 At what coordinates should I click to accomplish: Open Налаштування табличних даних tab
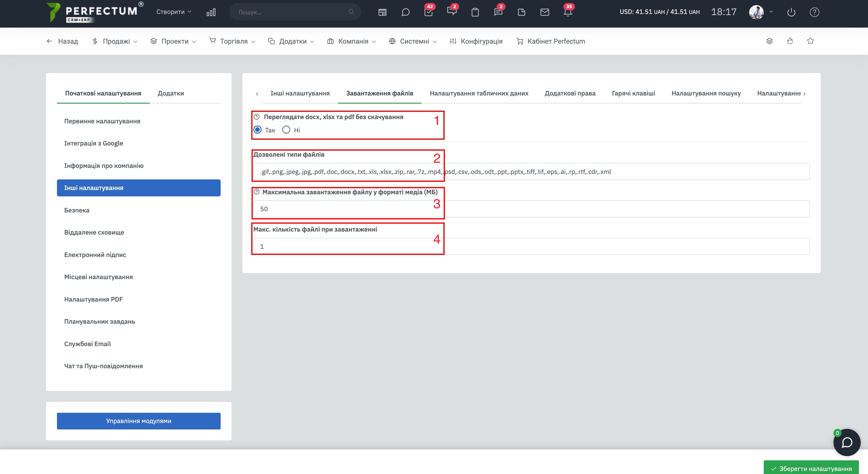479,93
